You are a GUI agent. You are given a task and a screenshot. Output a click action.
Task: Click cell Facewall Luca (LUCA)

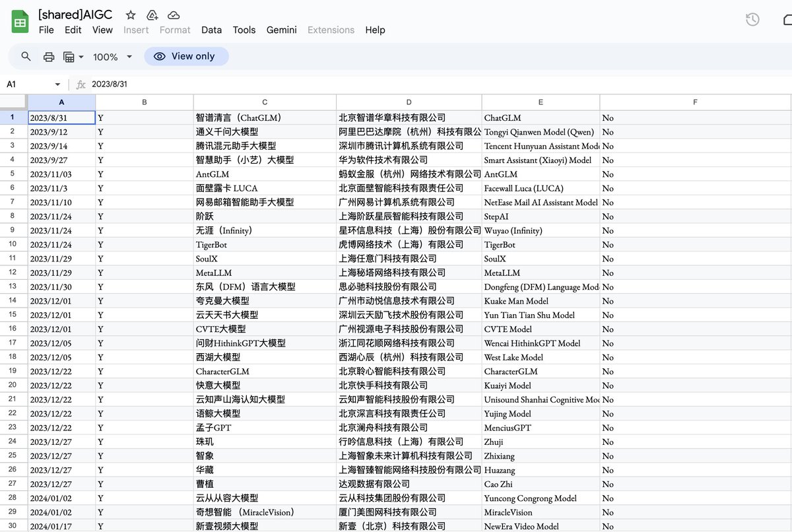[x=541, y=188]
